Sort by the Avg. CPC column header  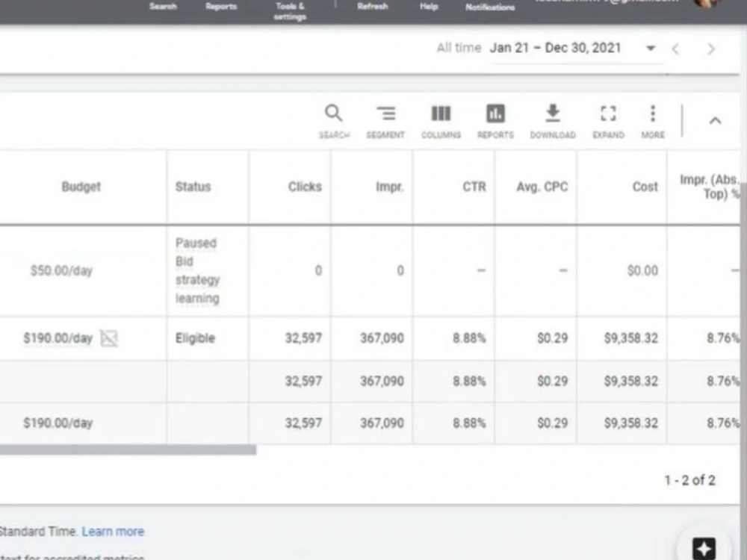click(x=542, y=187)
